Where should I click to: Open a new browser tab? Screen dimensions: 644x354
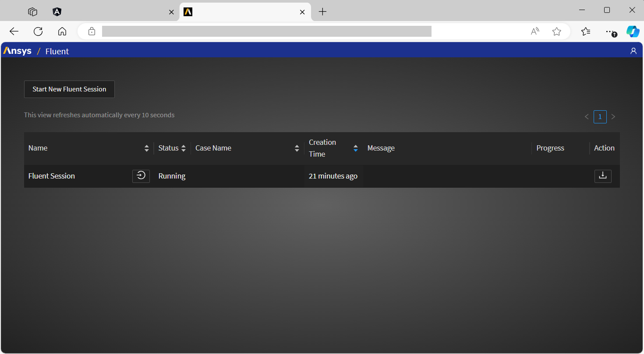tap(322, 12)
